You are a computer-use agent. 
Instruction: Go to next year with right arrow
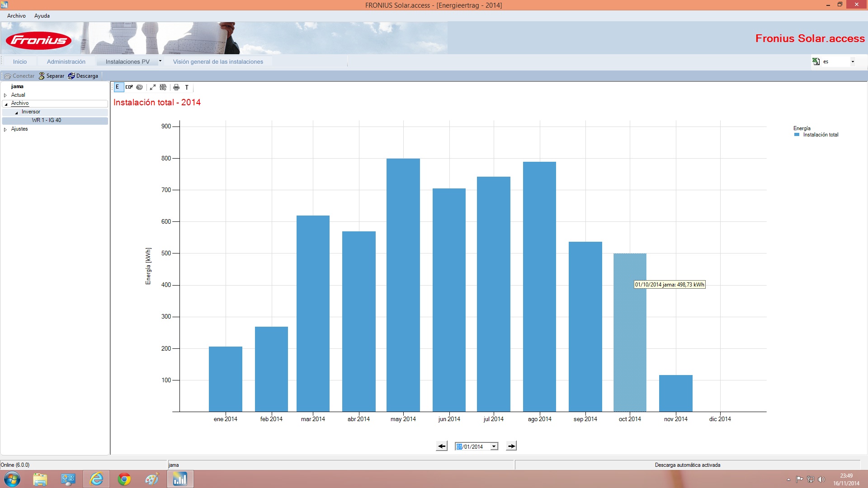pos(511,446)
